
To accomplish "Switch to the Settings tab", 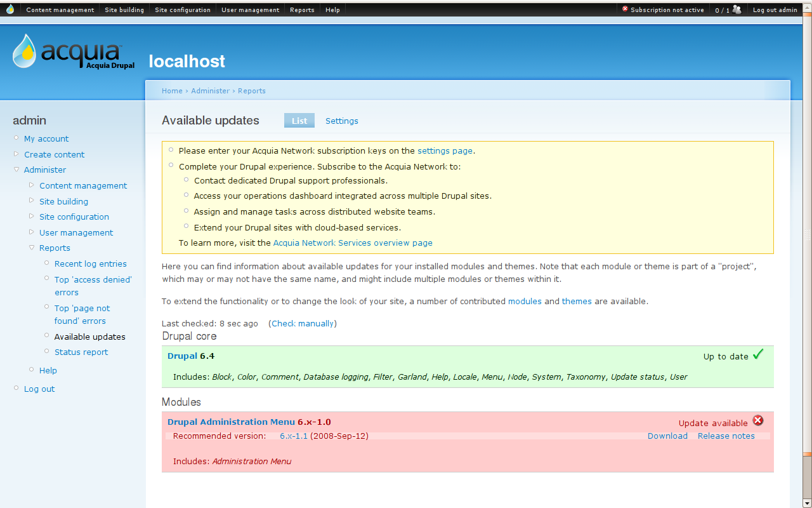I will pyautogui.click(x=341, y=121).
